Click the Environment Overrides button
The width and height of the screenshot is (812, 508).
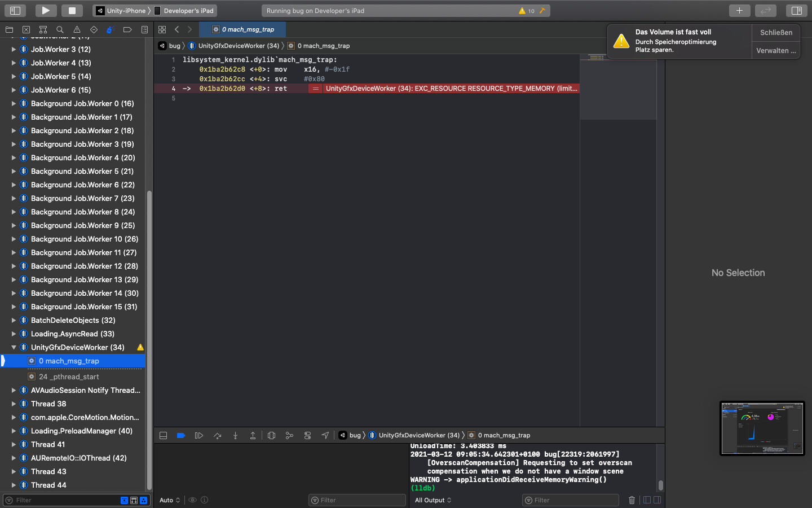(307, 435)
